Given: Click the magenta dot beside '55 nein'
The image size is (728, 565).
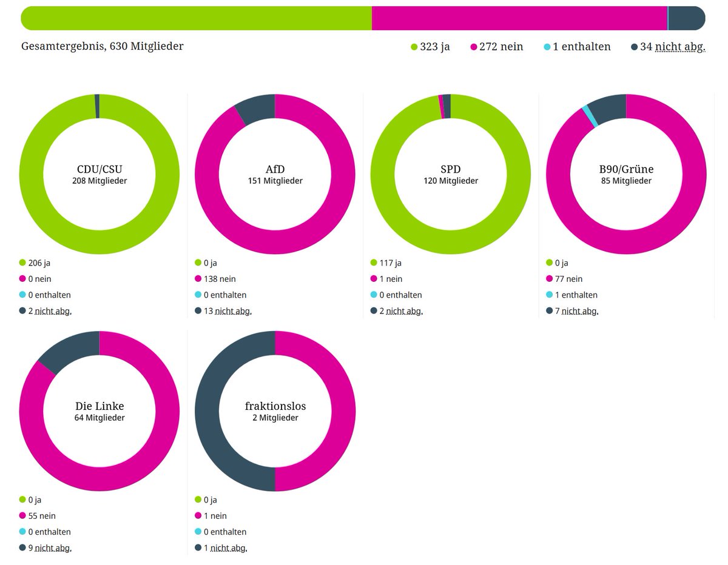Looking at the screenshot, I should pyautogui.click(x=23, y=516).
